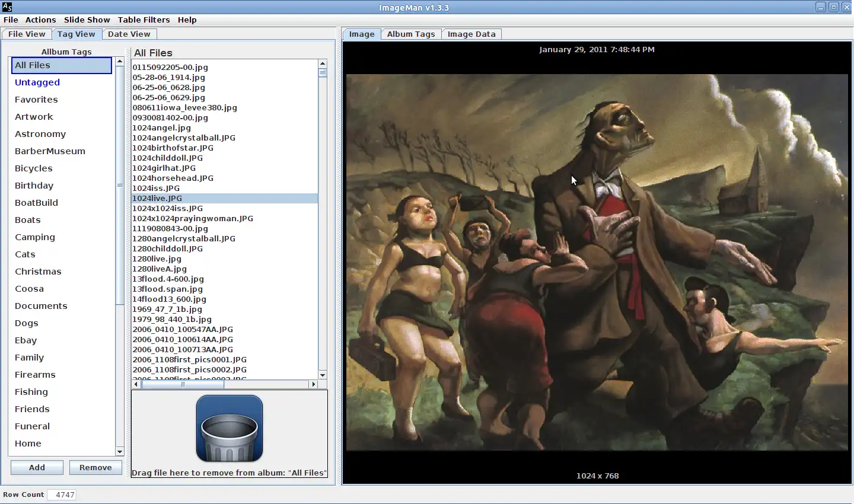Select the Bicycles album tag

62,168
